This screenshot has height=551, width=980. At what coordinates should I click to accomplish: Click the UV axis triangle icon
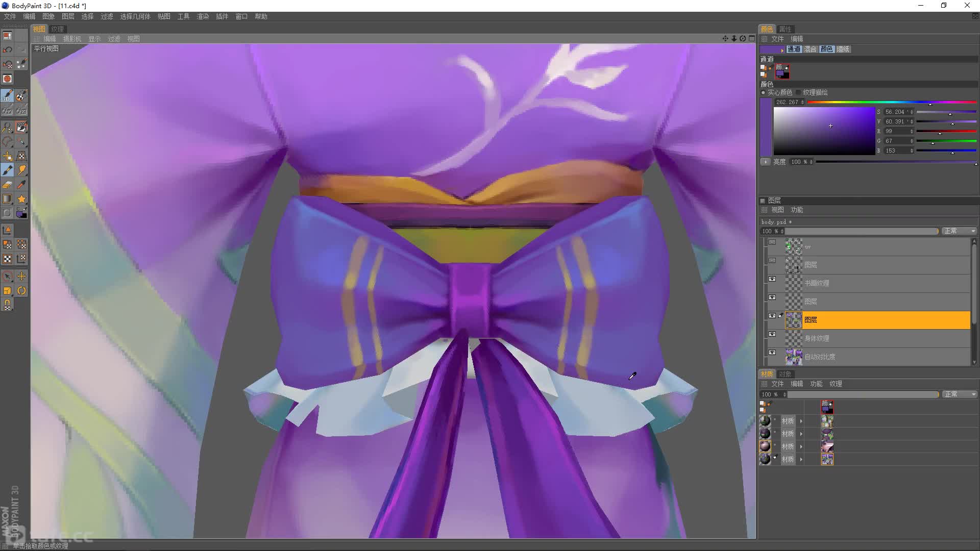coord(7,230)
